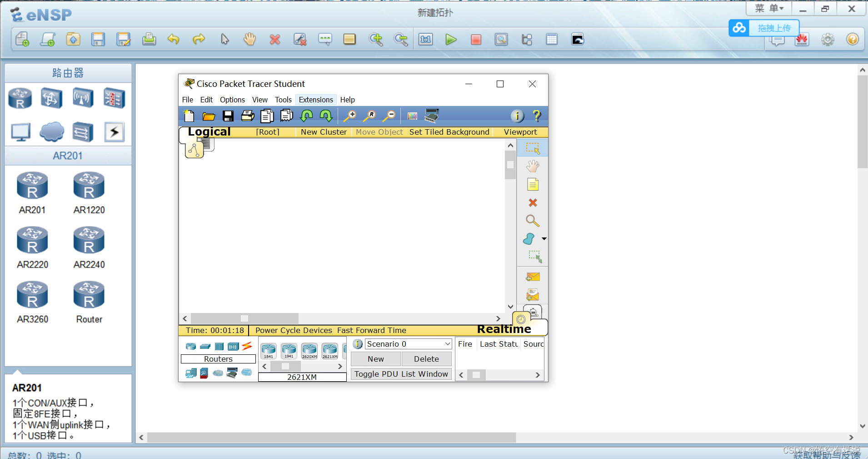Click the eNSP open topology folder icon
The width and height of the screenshot is (868, 459).
(73, 40)
